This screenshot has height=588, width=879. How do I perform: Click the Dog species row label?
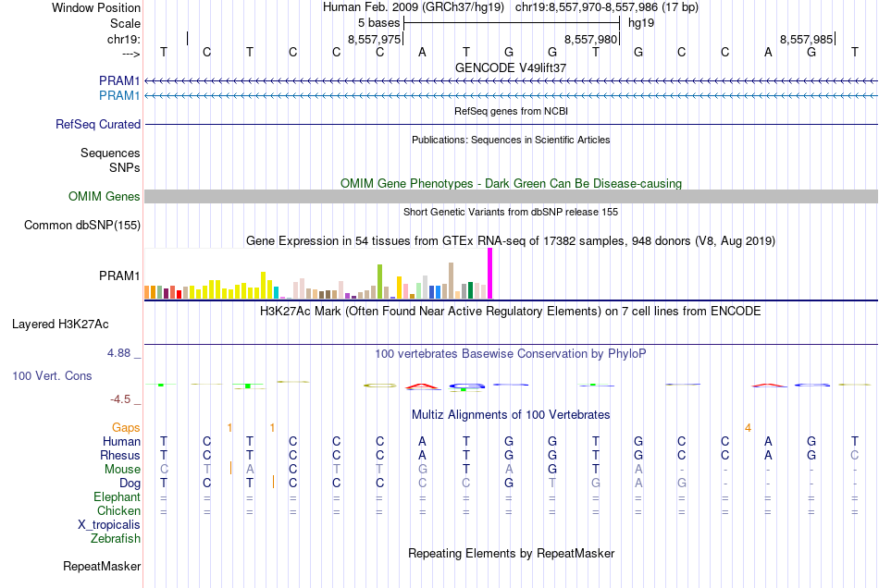[130, 484]
